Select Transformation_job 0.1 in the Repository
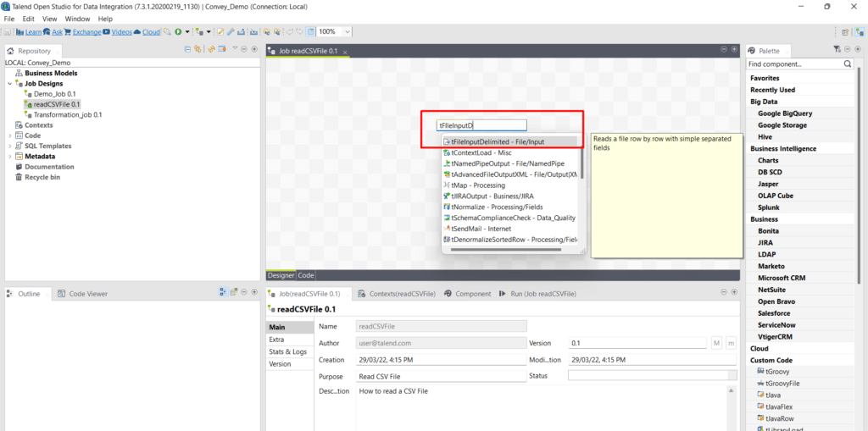The height and width of the screenshot is (431, 868). click(x=68, y=114)
